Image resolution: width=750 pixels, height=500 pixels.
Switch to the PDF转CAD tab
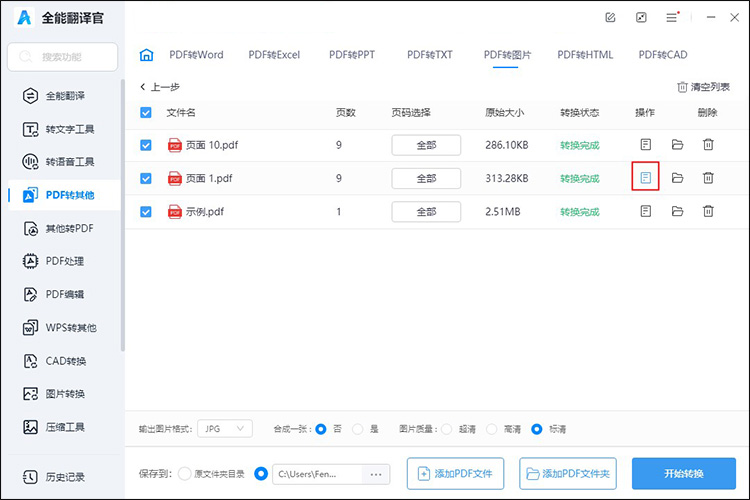tap(663, 55)
